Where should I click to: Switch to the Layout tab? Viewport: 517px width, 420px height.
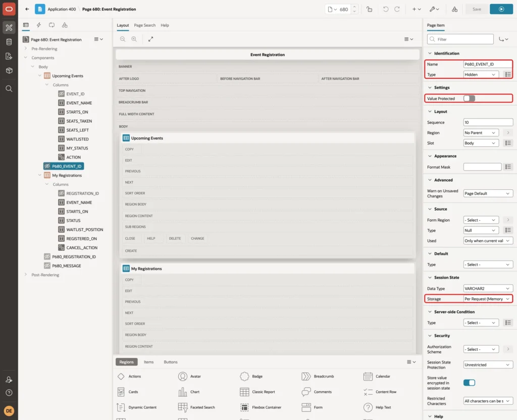[123, 25]
